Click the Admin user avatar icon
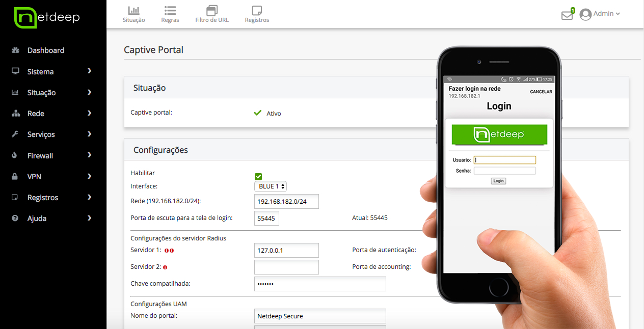Screen dimensions: 644x329 pos(585,14)
